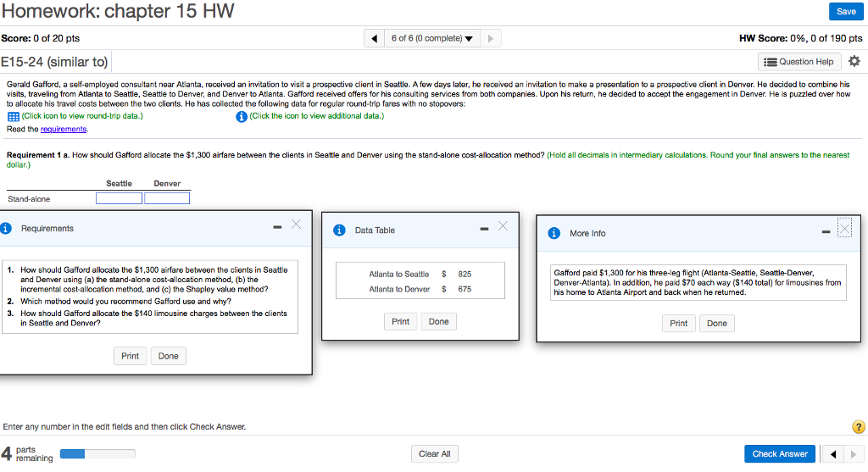Open the settings gear icon
868x472 pixels.
[x=854, y=61]
